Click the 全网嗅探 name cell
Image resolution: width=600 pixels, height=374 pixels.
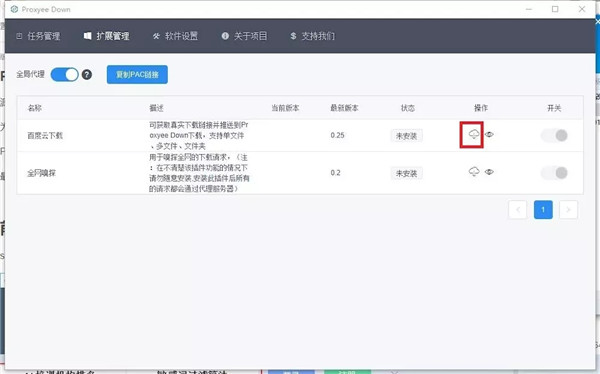tap(41, 173)
